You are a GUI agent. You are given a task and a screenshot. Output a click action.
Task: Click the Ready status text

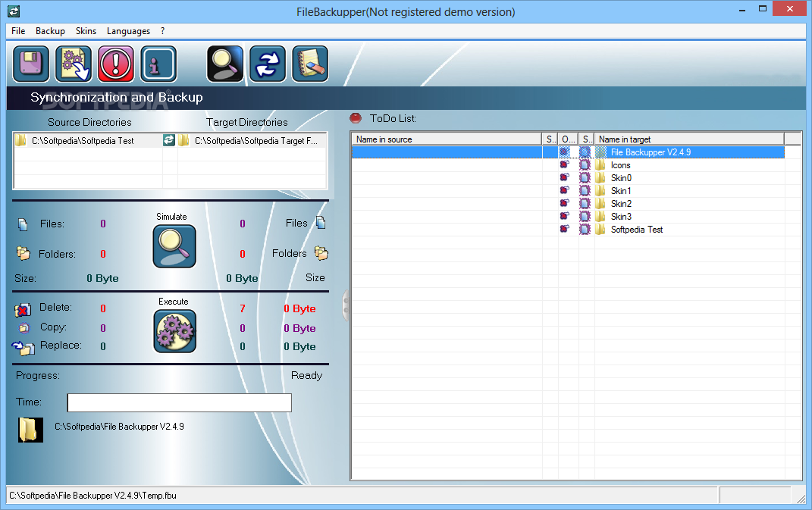click(x=306, y=375)
